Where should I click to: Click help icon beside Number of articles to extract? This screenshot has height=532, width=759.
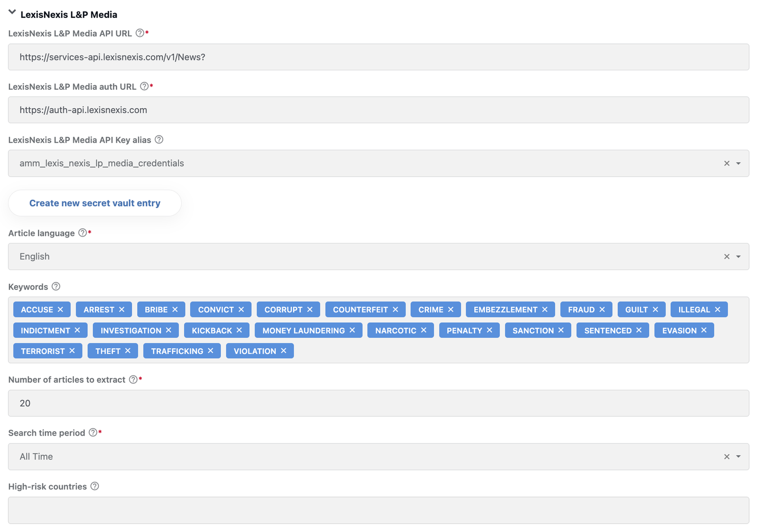pos(133,380)
